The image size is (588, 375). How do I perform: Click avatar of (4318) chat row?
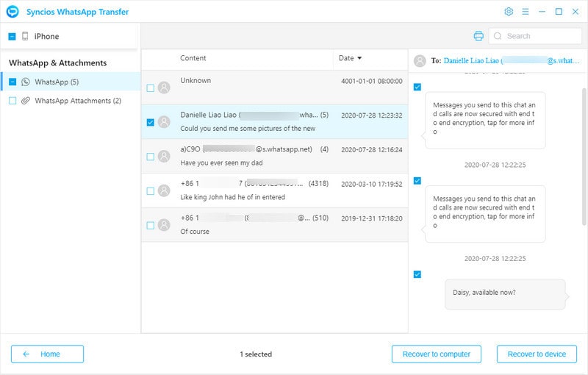(164, 190)
